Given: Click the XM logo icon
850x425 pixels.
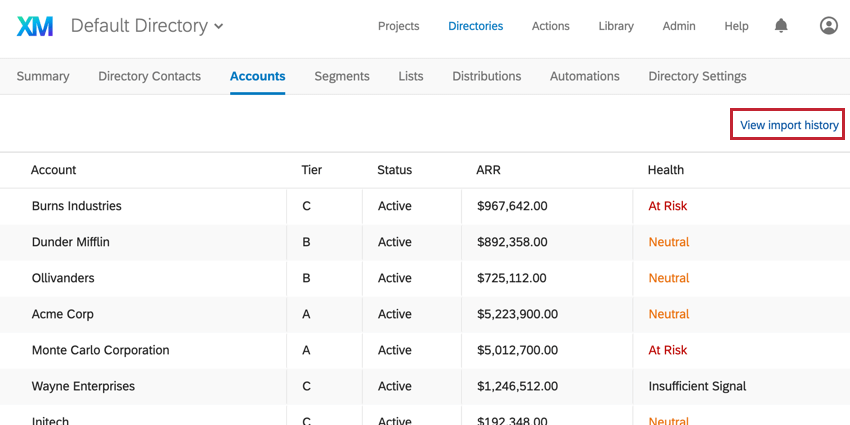Looking at the screenshot, I should coord(35,26).
